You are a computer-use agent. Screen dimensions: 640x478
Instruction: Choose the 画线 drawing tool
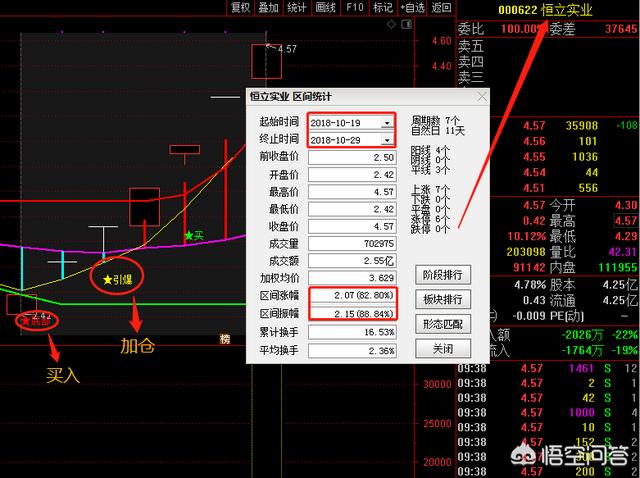(325, 7)
